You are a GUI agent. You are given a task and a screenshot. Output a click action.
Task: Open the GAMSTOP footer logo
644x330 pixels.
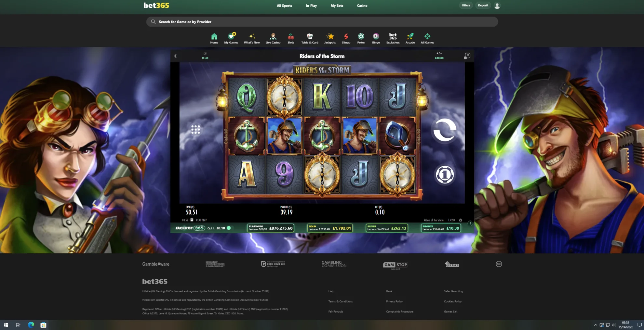(395, 265)
